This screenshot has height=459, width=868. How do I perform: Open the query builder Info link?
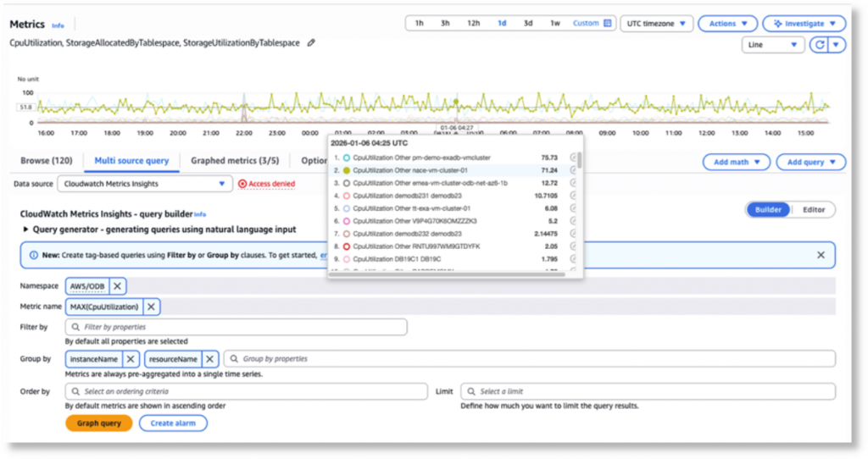[200, 214]
